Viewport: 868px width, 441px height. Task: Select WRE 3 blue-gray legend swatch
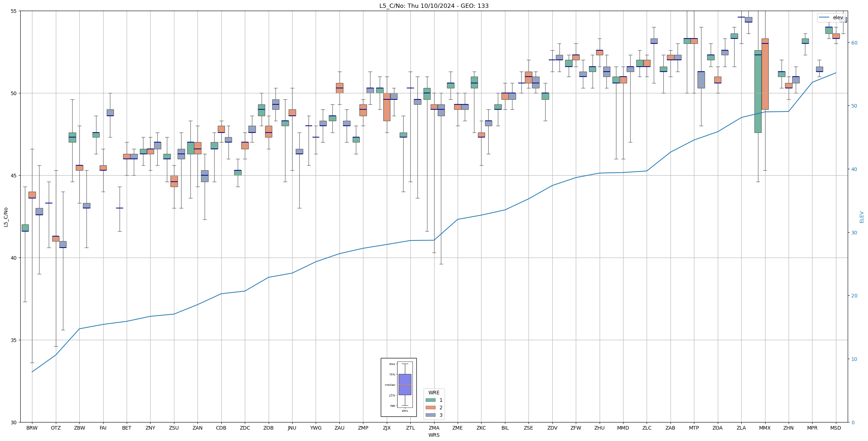431,415
